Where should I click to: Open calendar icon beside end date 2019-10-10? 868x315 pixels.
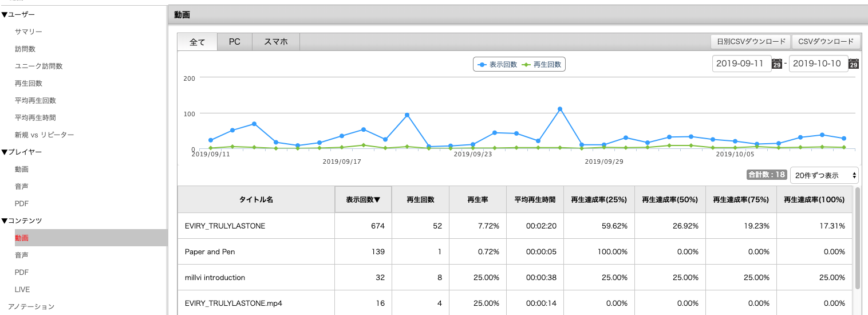853,64
